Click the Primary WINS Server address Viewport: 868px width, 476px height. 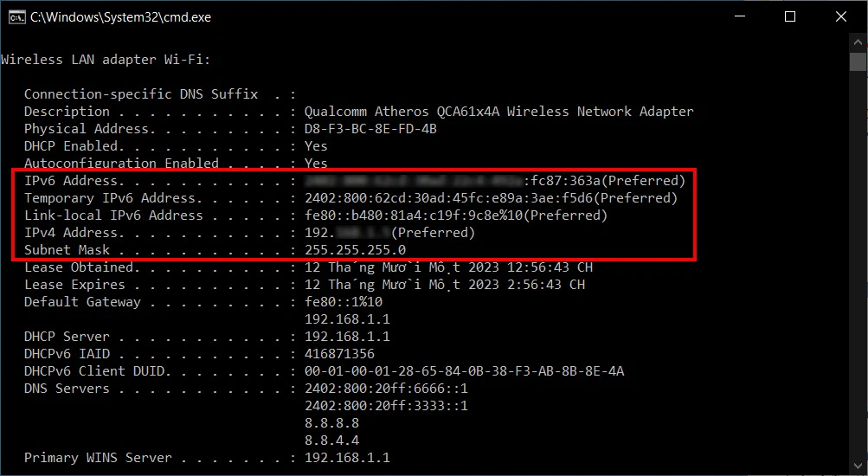click(347, 458)
